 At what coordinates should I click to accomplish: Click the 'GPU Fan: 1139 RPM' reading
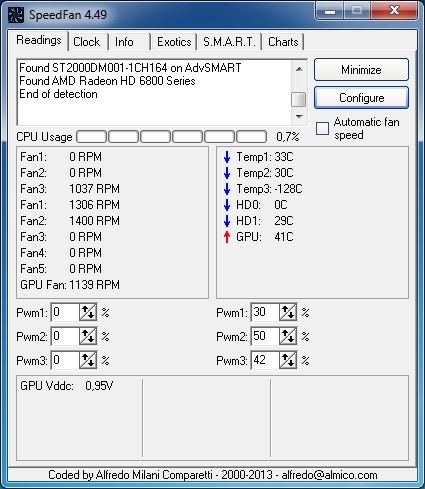70,285
